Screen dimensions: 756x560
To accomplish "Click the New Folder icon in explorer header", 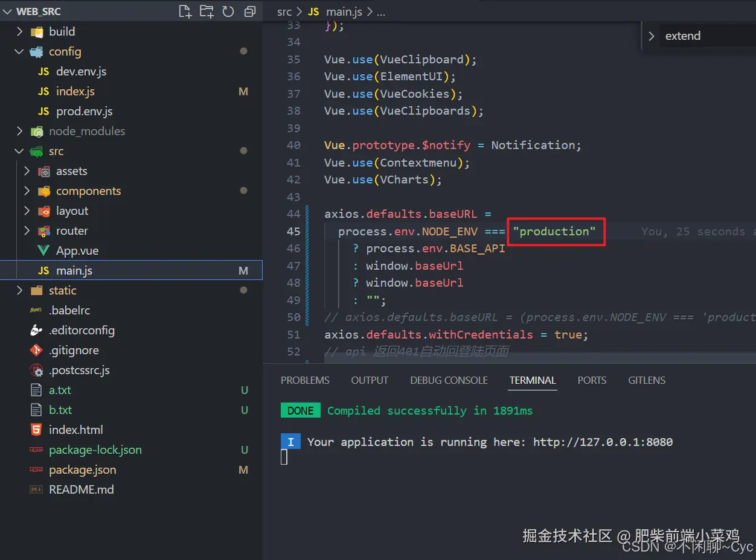I will pyautogui.click(x=207, y=11).
